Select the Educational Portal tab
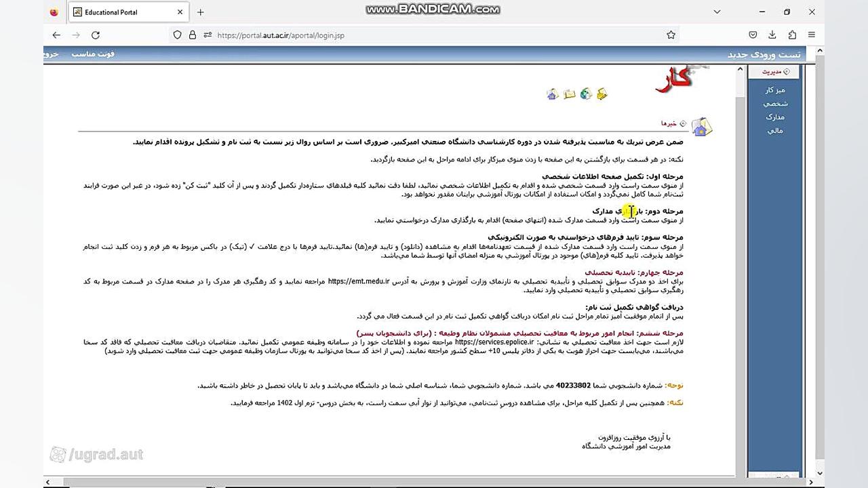Screen dimensions: 868x488 pos(129,12)
